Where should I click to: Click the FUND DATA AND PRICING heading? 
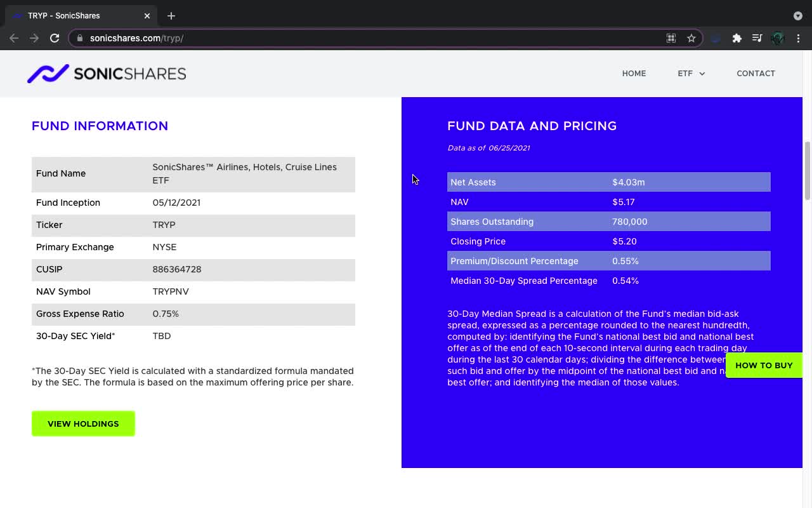532,126
